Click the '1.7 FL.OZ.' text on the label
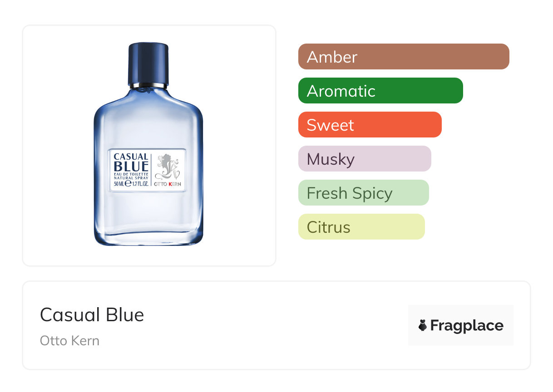This screenshot has width=553, height=392. click(x=140, y=184)
